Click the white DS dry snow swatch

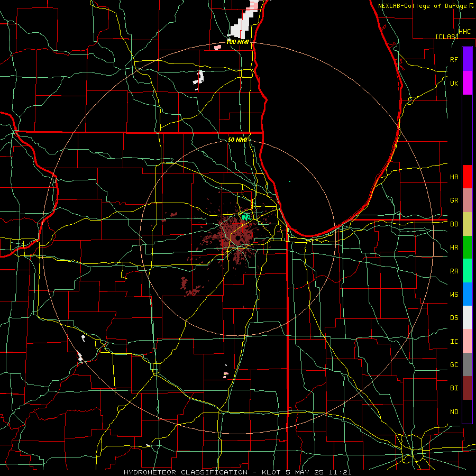[x=467, y=317]
